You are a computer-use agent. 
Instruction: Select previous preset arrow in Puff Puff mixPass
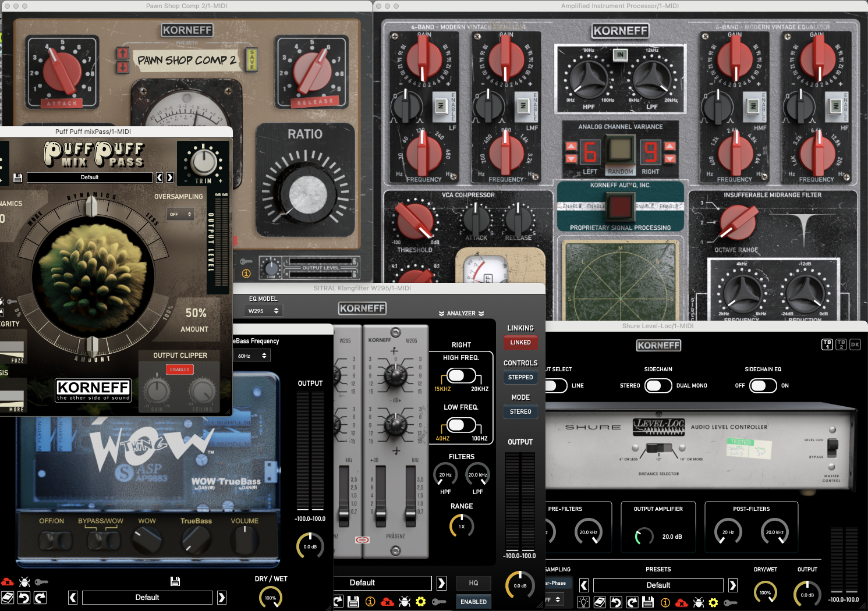(160, 177)
